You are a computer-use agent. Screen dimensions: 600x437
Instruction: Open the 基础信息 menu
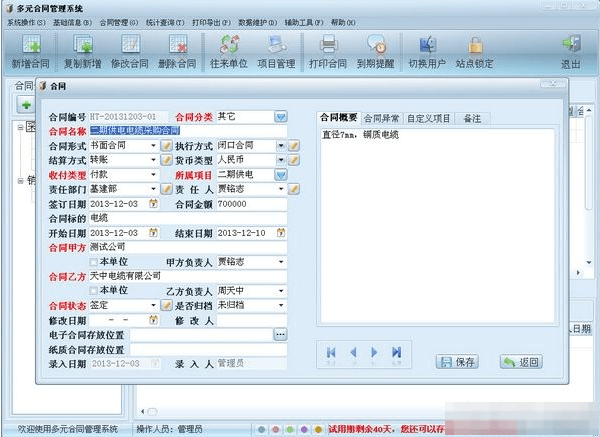pyautogui.click(x=72, y=23)
